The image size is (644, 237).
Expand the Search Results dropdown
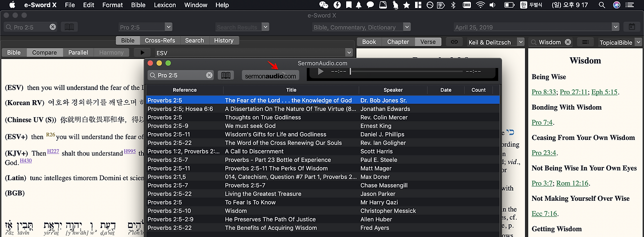pos(265,27)
